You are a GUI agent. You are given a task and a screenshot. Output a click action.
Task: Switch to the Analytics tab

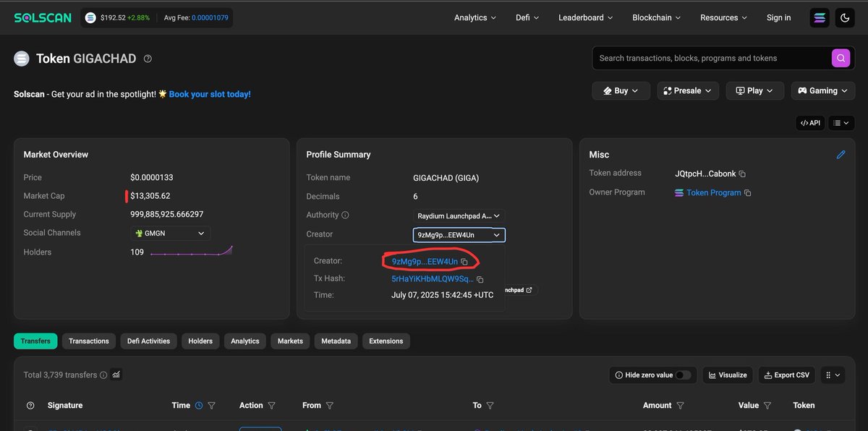tap(245, 341)
